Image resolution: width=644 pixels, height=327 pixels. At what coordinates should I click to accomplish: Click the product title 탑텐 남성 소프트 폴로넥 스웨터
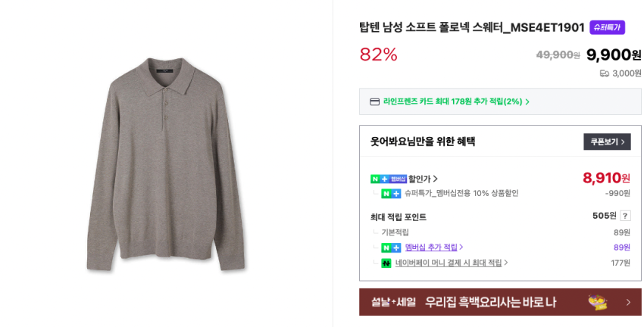471,27
